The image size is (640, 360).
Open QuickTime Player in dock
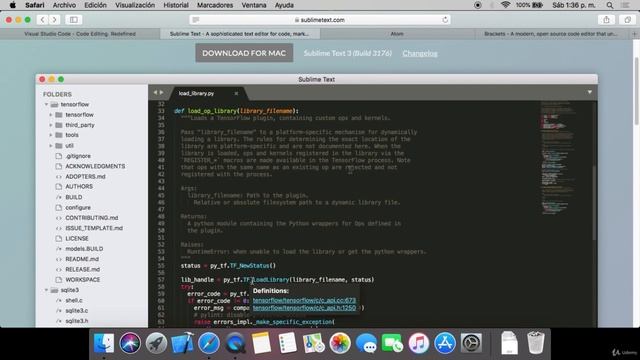[235, 343]
